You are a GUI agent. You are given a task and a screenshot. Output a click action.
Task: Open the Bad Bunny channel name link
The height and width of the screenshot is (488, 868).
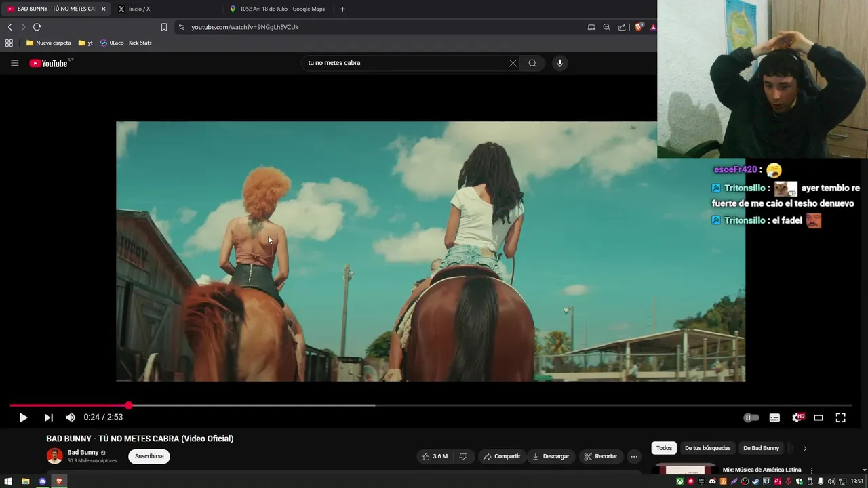click(x=83, y=452)
